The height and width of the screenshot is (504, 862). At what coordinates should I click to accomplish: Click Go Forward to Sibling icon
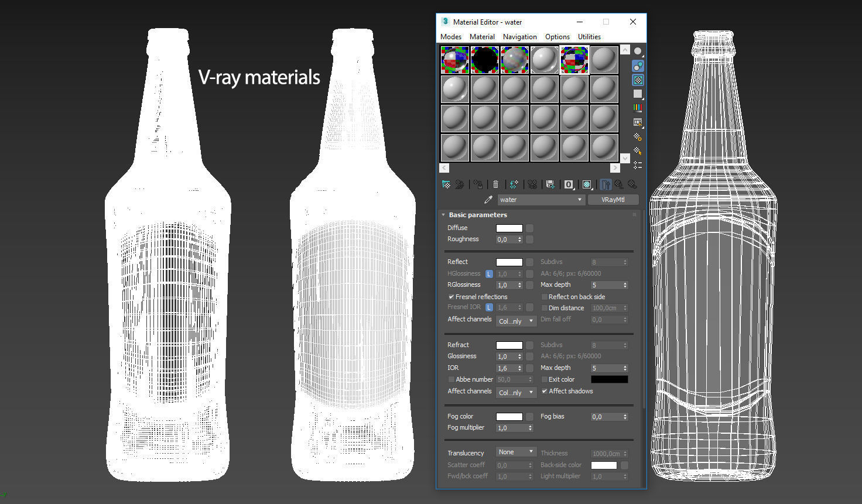[x=632, y=184]
